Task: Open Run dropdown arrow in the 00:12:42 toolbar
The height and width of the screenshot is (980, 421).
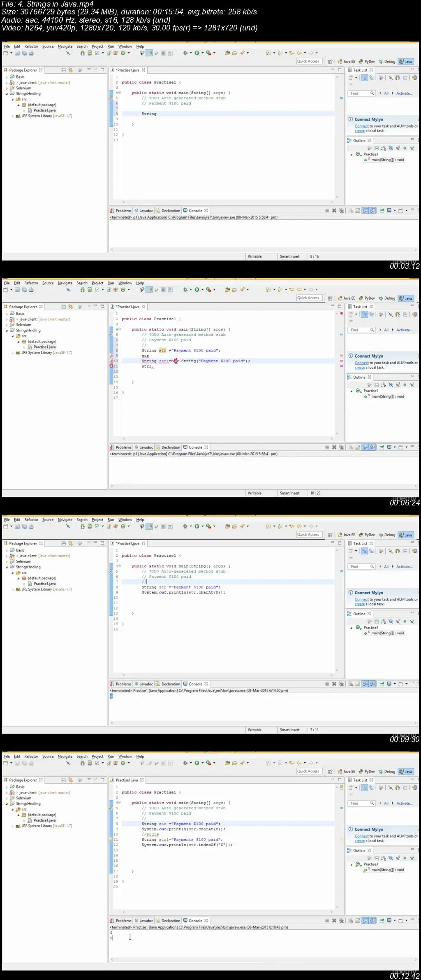Action: tap(203, 763)
